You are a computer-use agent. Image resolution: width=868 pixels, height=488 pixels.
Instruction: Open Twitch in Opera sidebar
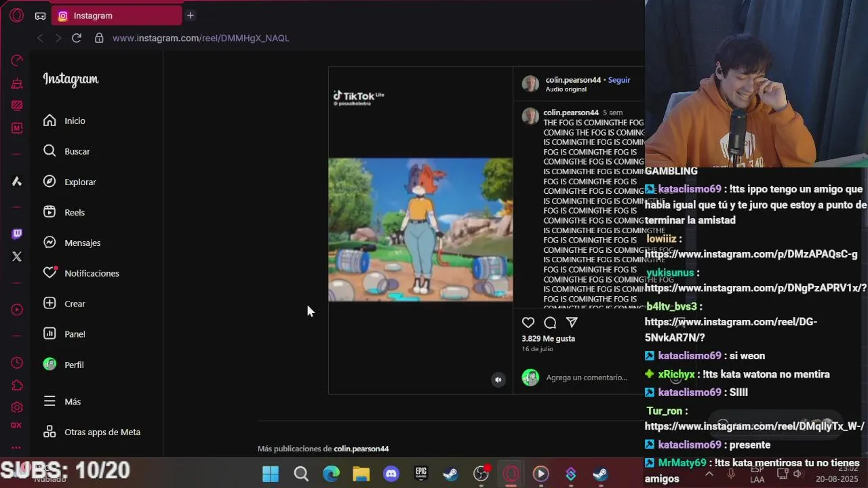pyautogui.click(x=17, y=234)
